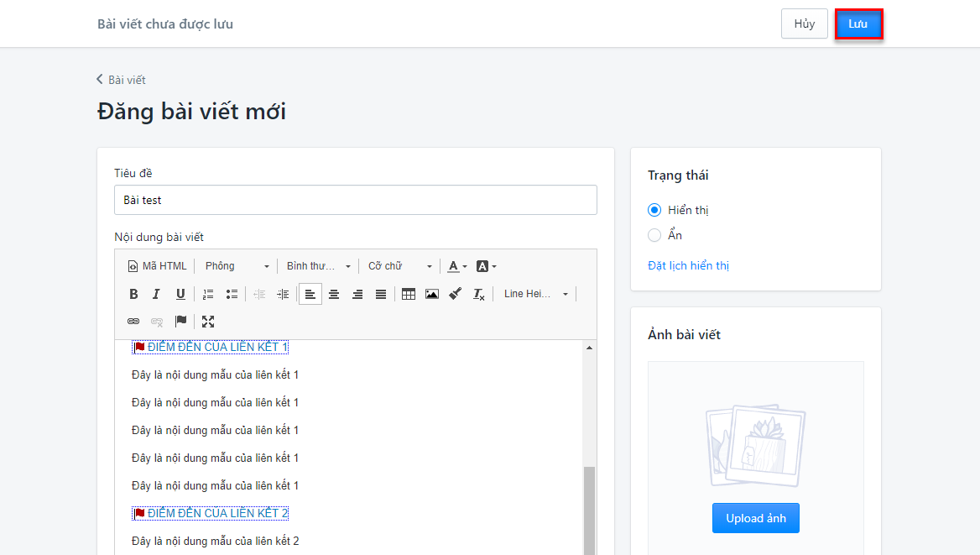This screenshot has height=555, width=980.
Task: Click the editor vertical scrollbar thumb
Action: click(589, 510)
